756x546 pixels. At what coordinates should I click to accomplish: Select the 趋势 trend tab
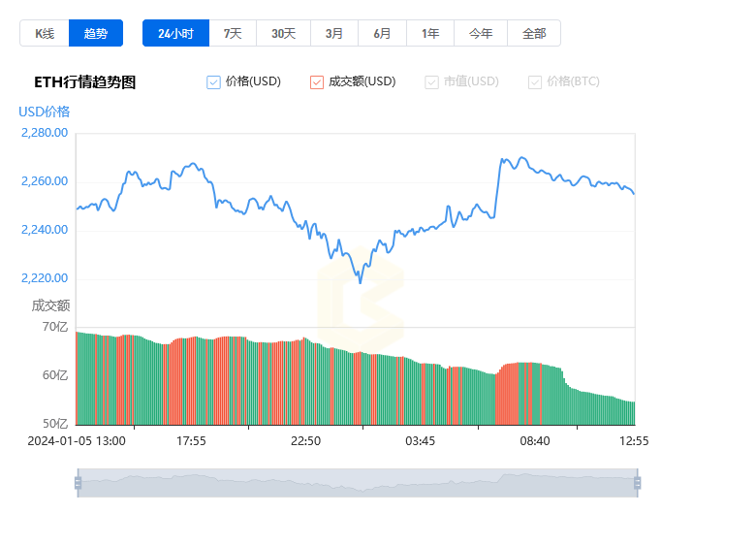pos(96,33)
